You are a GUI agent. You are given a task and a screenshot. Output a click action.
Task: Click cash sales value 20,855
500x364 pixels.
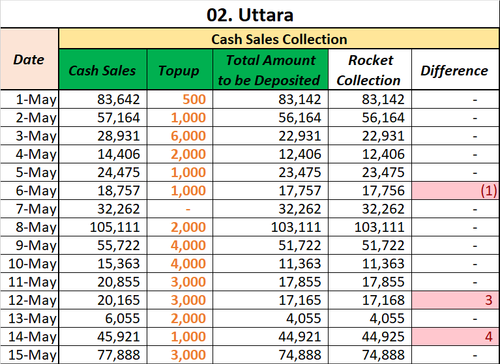103,282
